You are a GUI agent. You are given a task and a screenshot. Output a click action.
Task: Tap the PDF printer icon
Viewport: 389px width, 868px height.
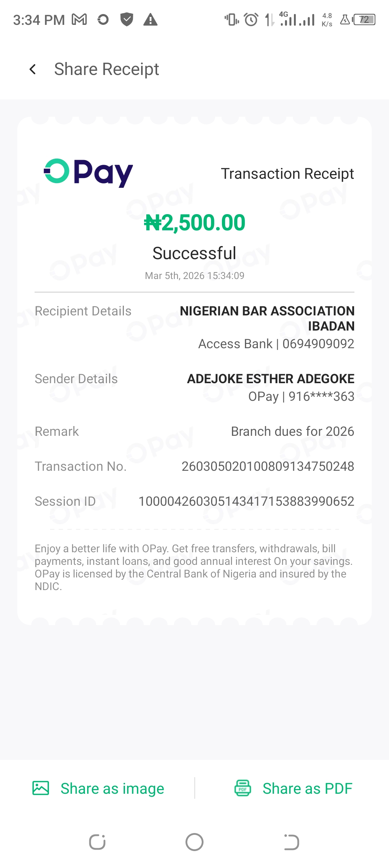click(x=243, y=788)
